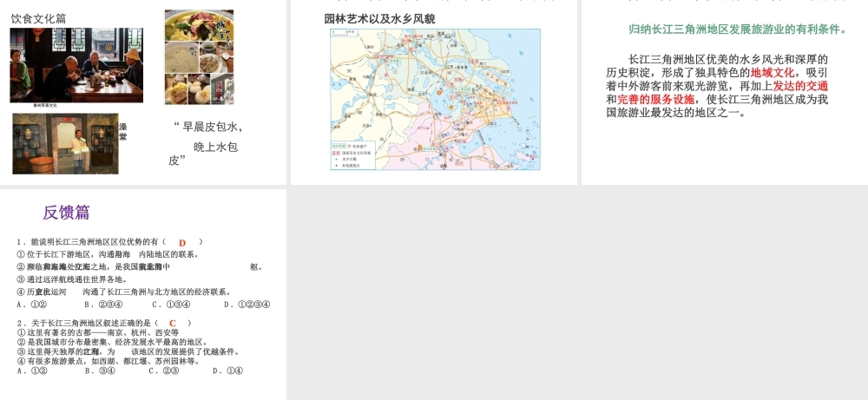This screenshot has height=400, width=868.
Task: Click statement ④ about the 运河 linking northern regions
Action: 124,292
